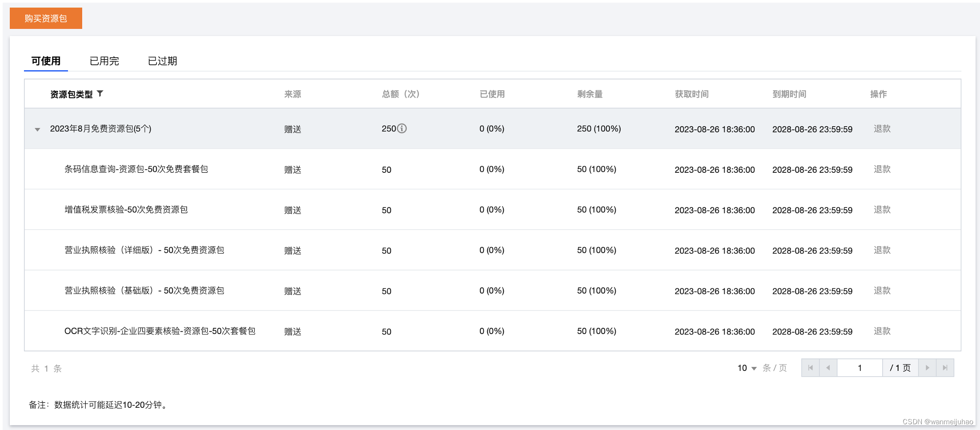The height and width of the screenshot is (430, 980).
Task: Select OCR文字识别-企业四要素核验 package name
Action: pos(159,330)
